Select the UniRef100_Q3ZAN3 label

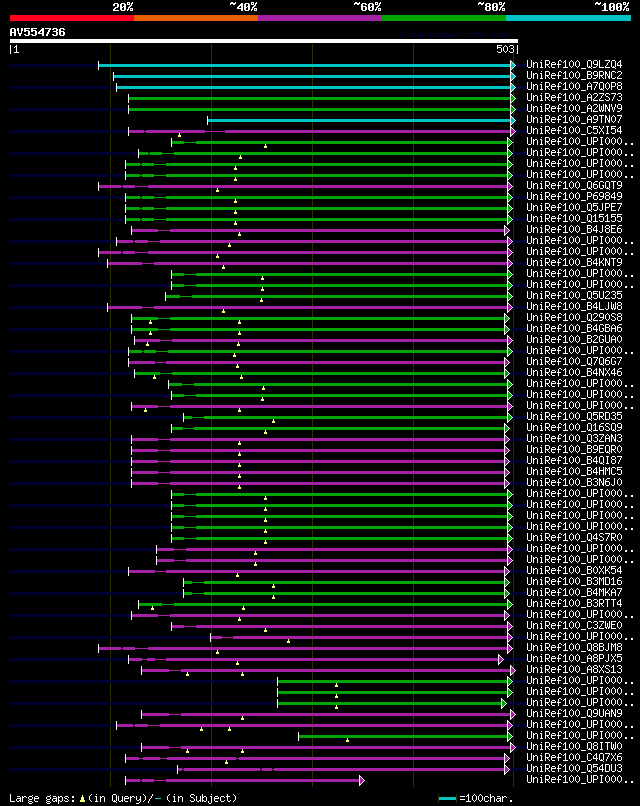point(574,438)
